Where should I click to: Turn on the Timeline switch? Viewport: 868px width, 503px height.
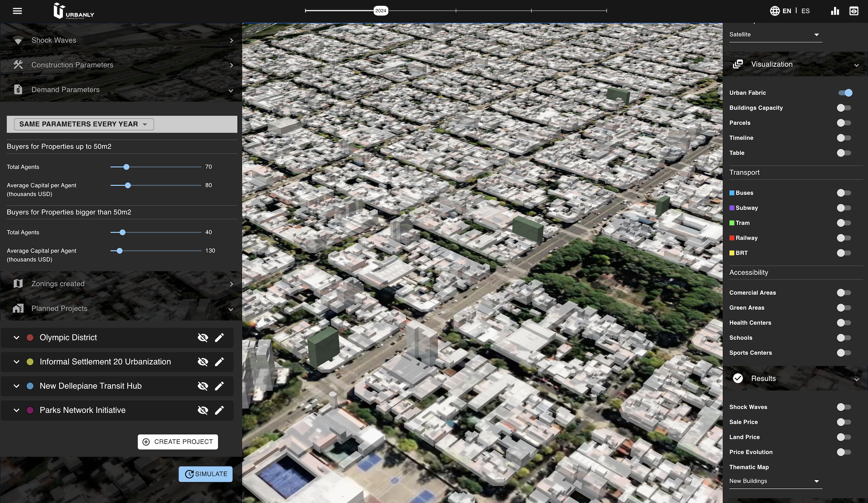(844, 138)
